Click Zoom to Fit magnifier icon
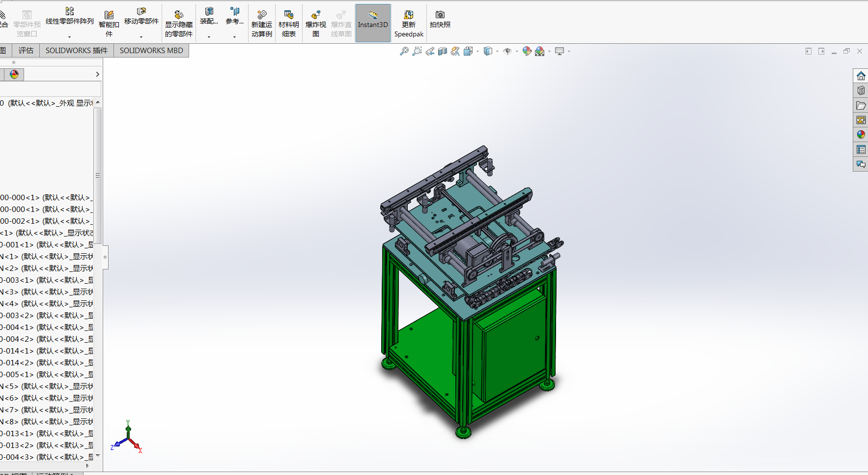The width and height of the screenshot is (868, 475). click(404, 51)
